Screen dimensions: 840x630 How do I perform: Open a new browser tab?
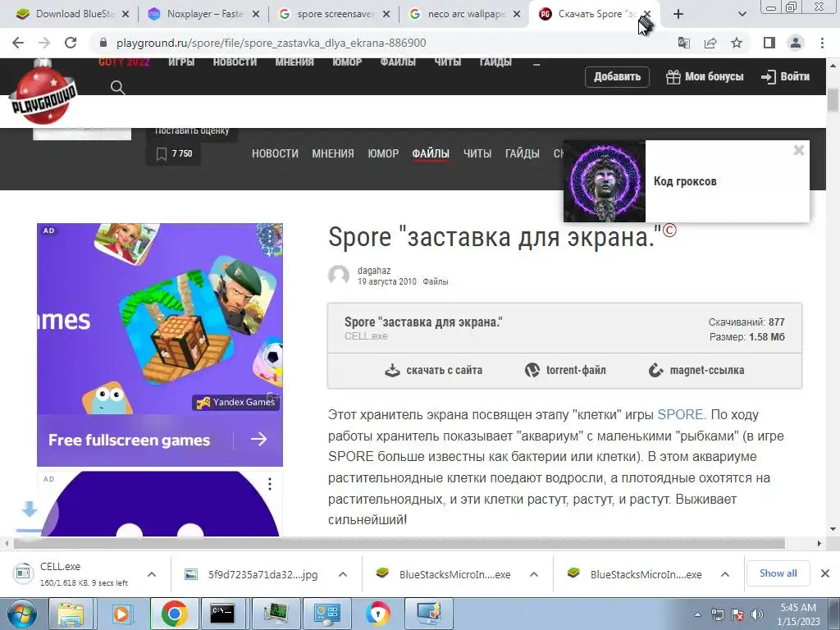click(678, 14)
